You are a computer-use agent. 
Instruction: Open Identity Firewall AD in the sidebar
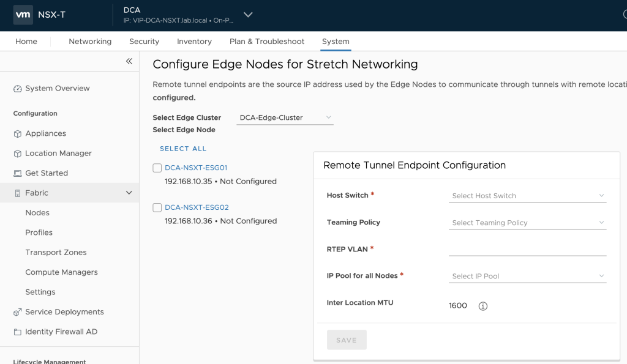61,332
